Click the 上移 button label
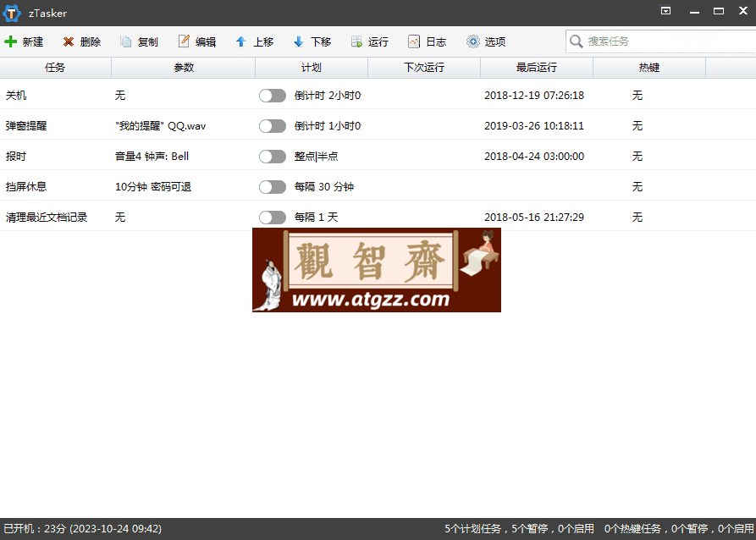 click(x=263, y=42)
